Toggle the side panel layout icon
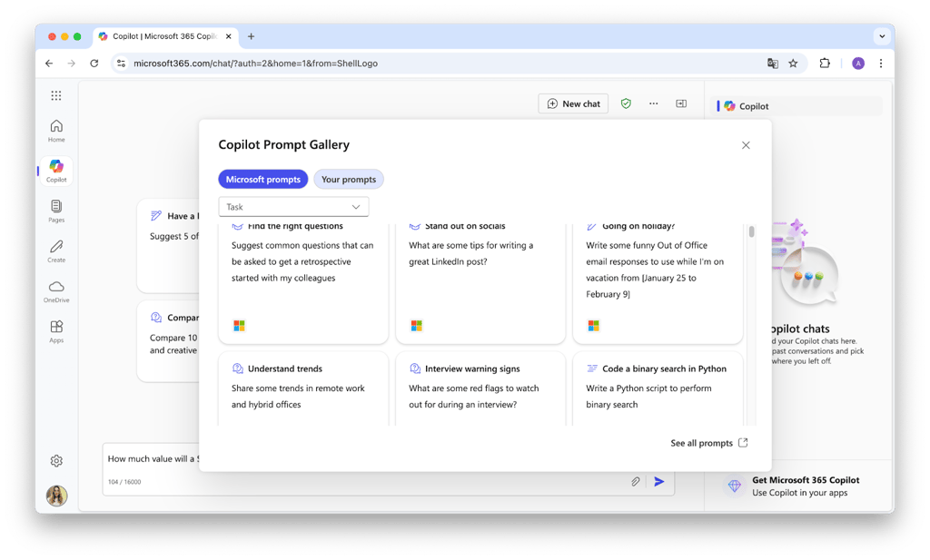Screen dimensions: 930x560 681,103
